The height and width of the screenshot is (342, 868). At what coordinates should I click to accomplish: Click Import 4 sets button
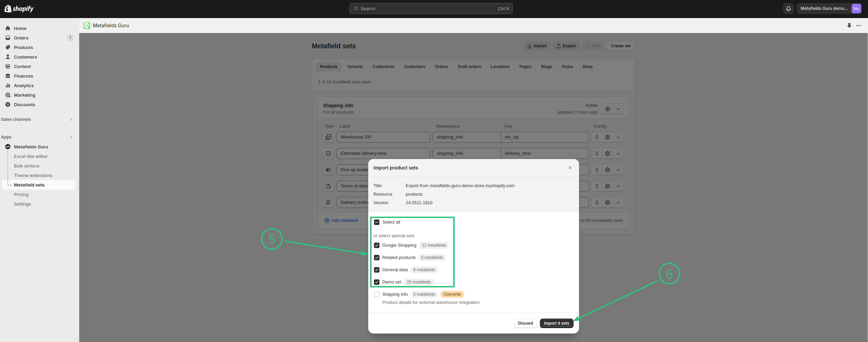[x=556, y=323]
